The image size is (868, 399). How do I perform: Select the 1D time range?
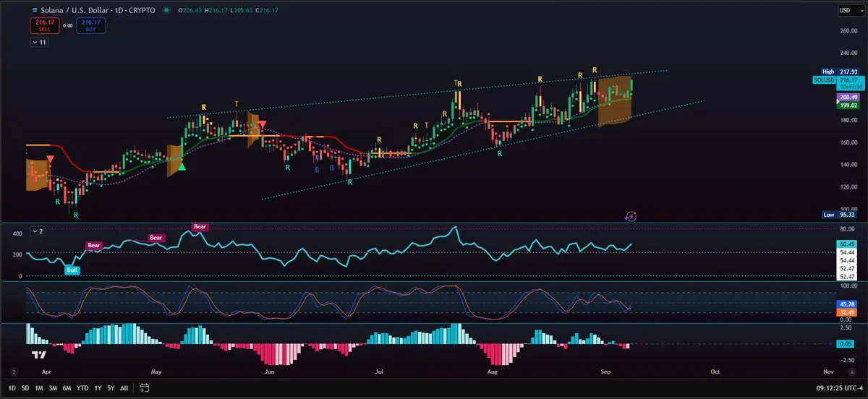(12, 388)
